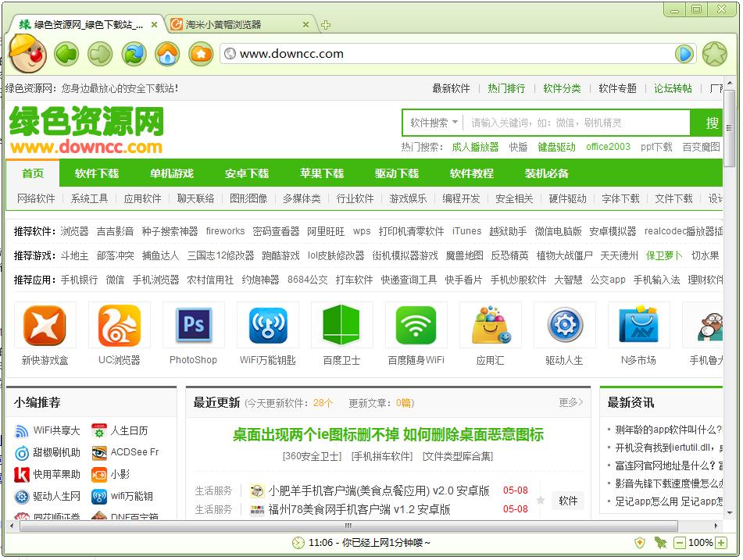743x560 pixels.
Task: Click the 应用汇 shopping bag icon
Action: click(x=490, y=326)
